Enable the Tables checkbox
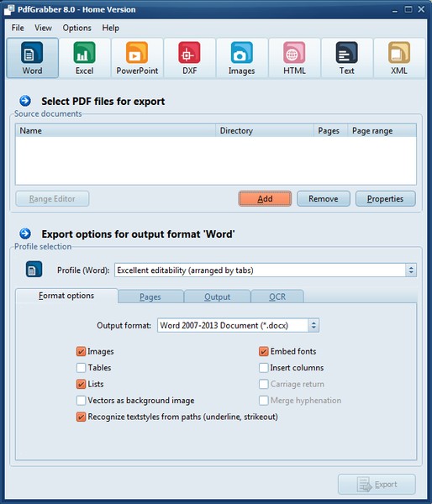The height and width of the screenshot is (504, 432). pyautogui.click(x=81, y=368)
